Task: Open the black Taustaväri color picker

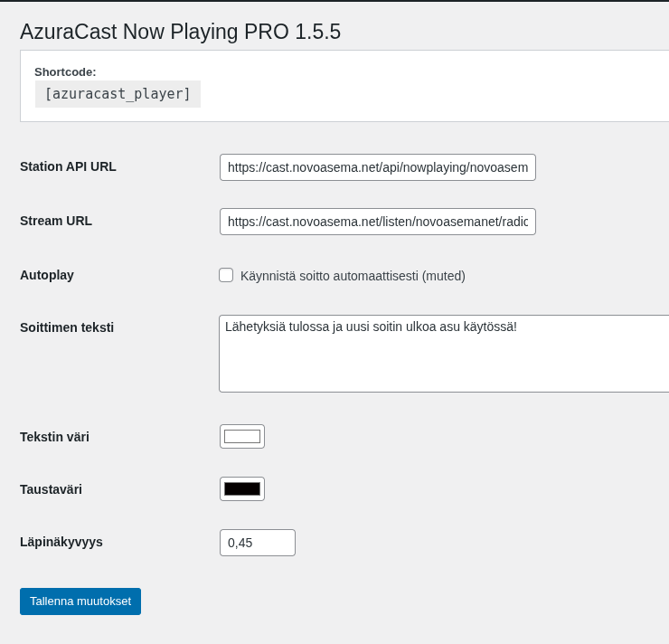Action: 242,489
